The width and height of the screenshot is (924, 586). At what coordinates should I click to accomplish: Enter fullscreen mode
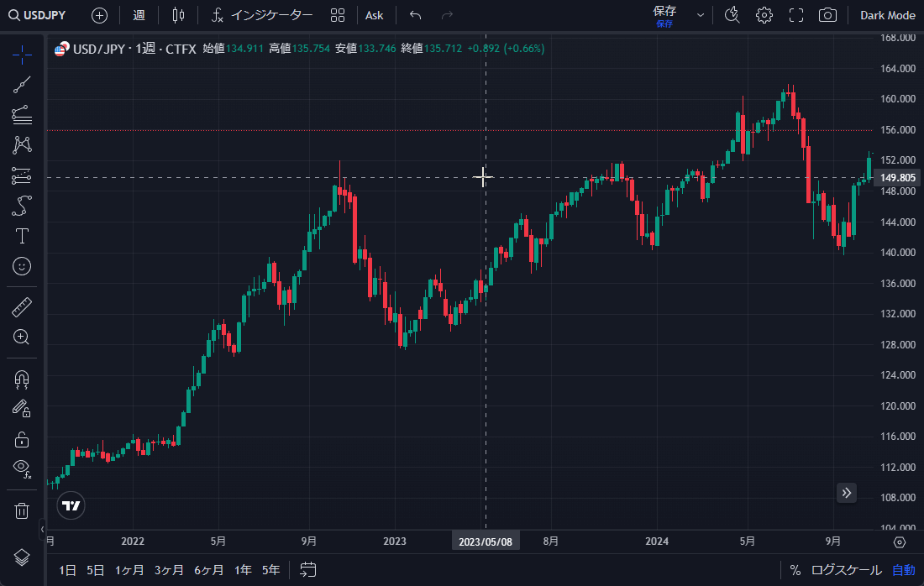[x=796, y=15]
